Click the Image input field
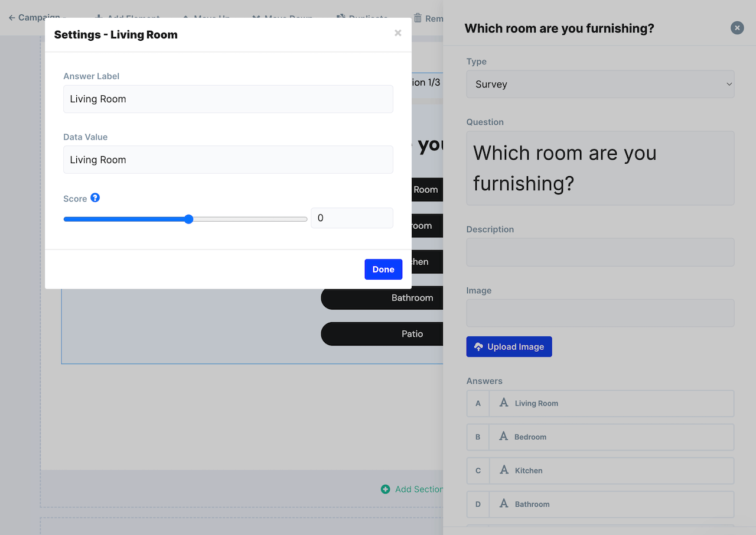 tap(600, 313)
